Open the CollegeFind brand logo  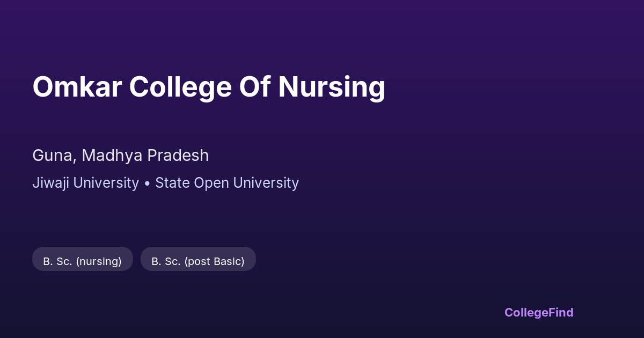(539, 312)
